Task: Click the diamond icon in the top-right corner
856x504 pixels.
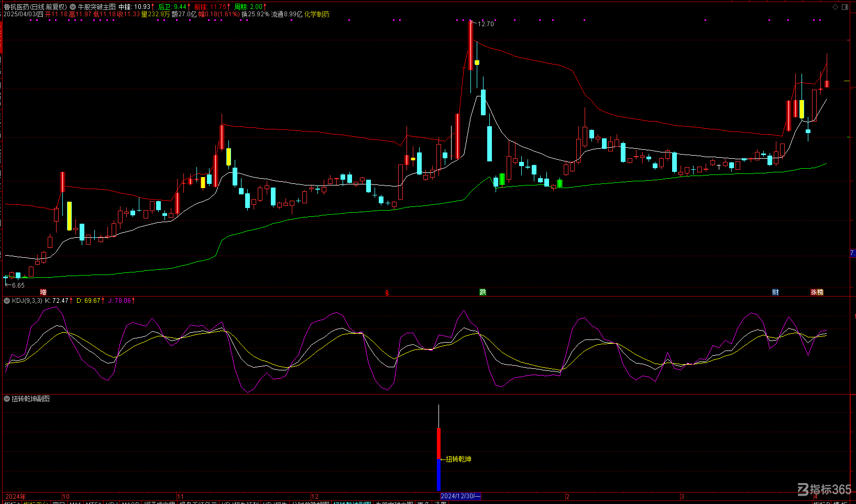Action: click(x=836, y=7)
